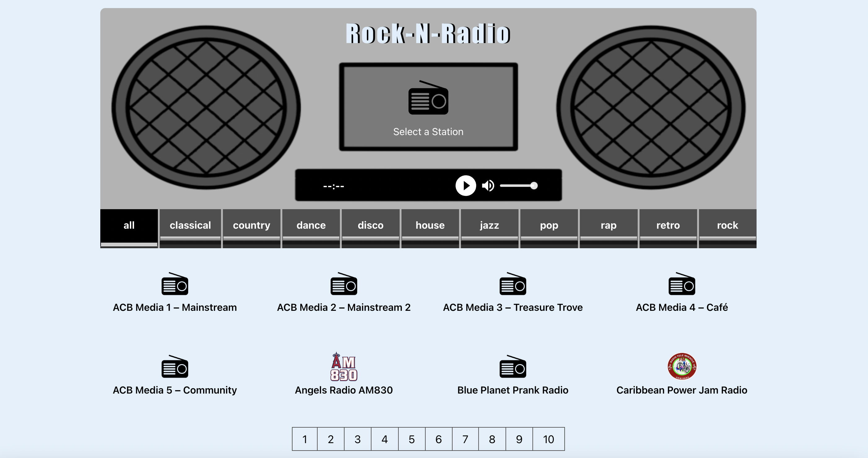Select the rock genre filter
The image size is (868, 458).
[727, 225]
